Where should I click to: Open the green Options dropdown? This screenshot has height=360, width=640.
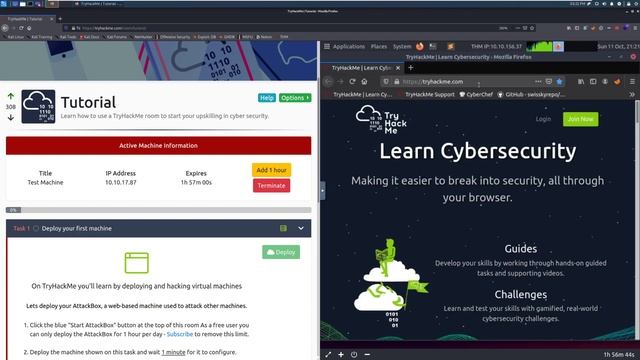(x=295, y=98)
